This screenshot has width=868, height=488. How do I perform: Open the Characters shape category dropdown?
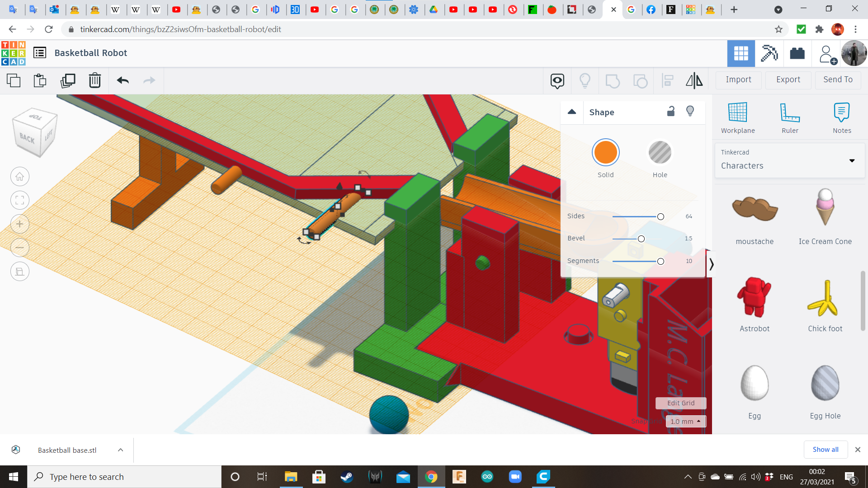(x=852, y=160)
